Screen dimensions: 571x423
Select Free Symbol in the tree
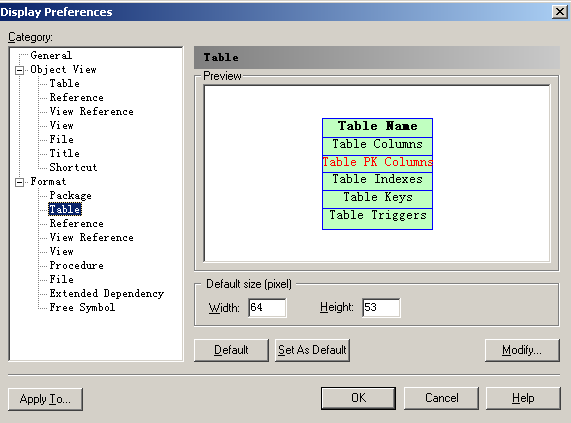click(82, 307)
